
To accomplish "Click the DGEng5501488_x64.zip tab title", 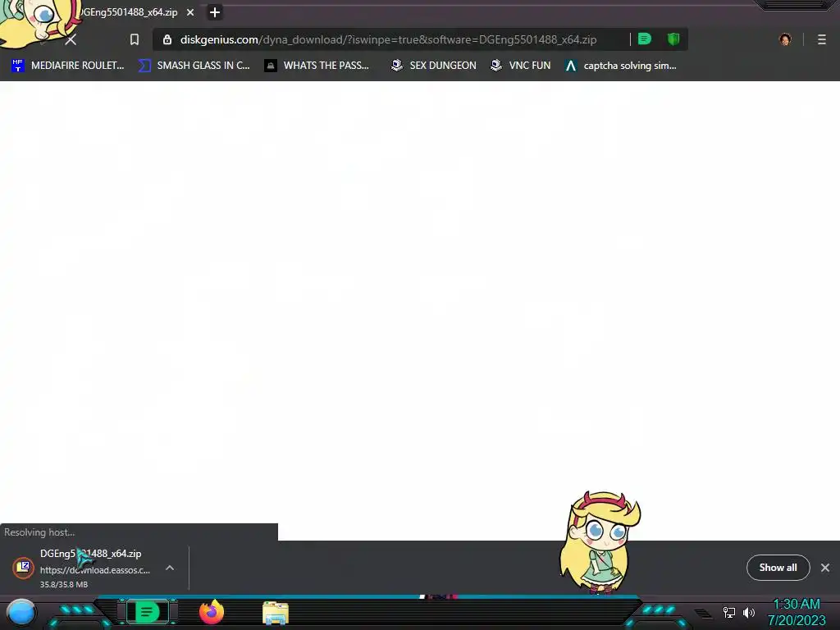I will click(x=129, y=12).
